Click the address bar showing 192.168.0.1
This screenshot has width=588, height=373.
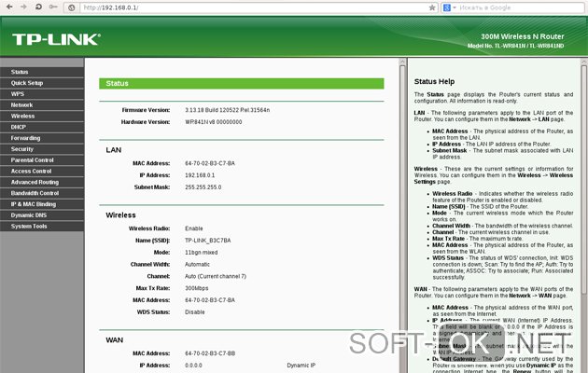(x=253, y=7)
